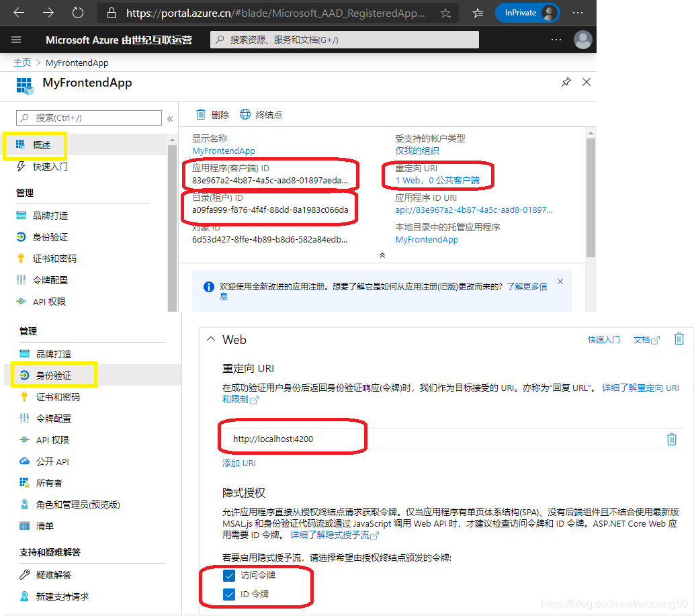Open 新建支持请求 in sidebar
This screenshot has height=616, width=694.
coord(54,597)
